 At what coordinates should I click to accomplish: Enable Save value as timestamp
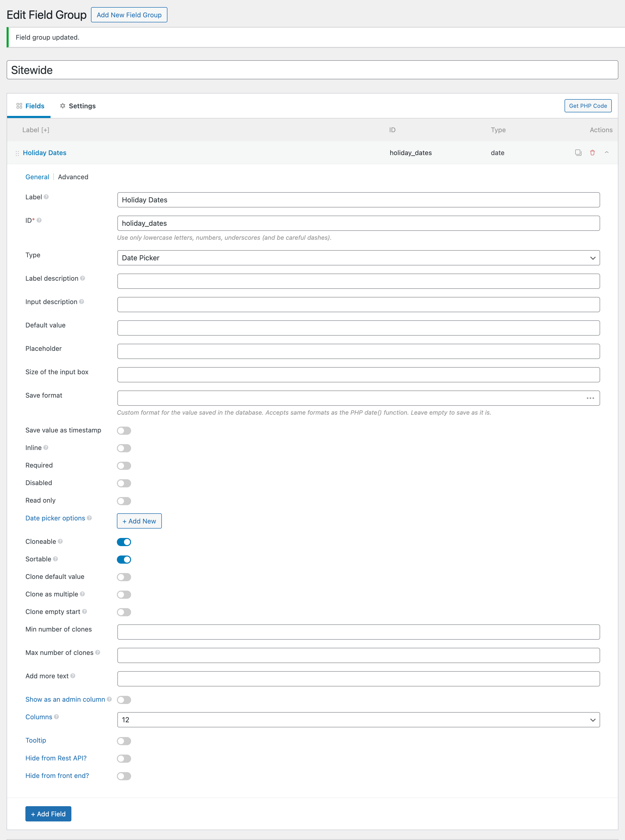tap(124, 431)
